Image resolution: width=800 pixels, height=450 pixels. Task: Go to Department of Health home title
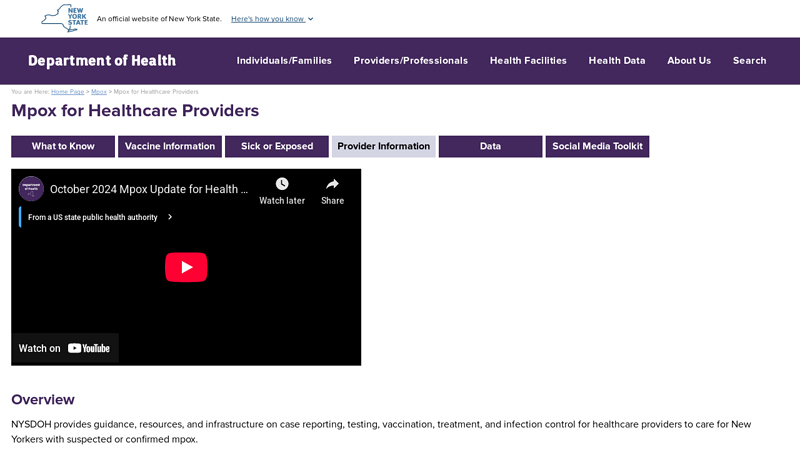[x=102, y=61]
